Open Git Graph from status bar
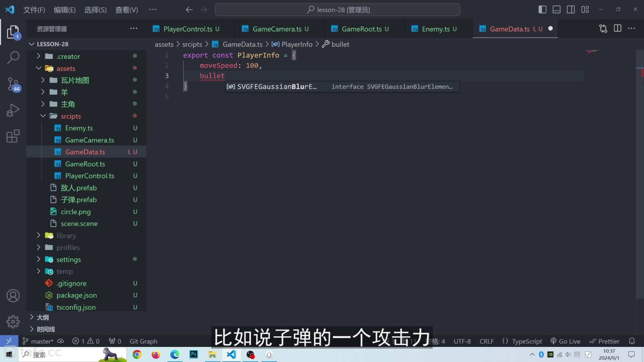 pyautogui.click(x=143, y=341)
